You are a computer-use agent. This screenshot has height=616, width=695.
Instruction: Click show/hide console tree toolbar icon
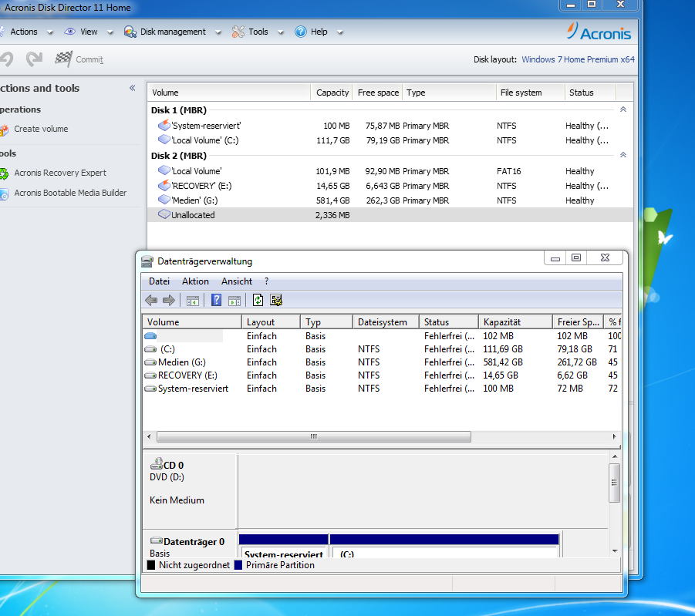(x=192, y=301)
